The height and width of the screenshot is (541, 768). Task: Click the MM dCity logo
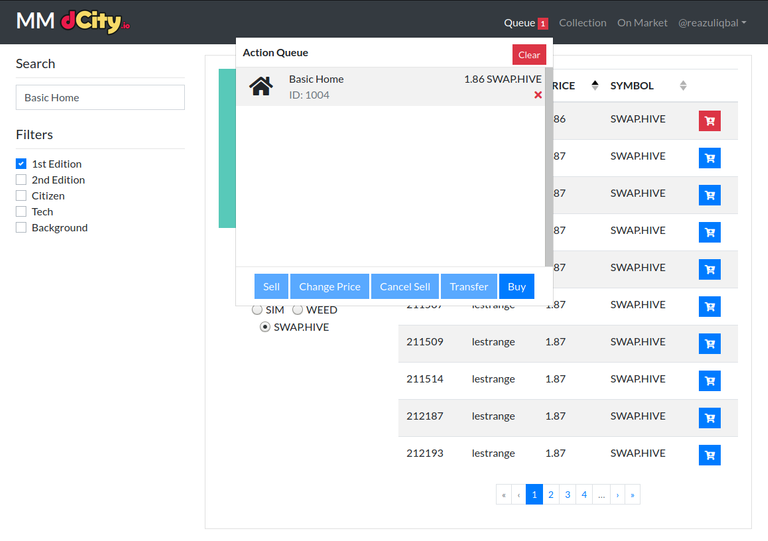coord(73,22)
